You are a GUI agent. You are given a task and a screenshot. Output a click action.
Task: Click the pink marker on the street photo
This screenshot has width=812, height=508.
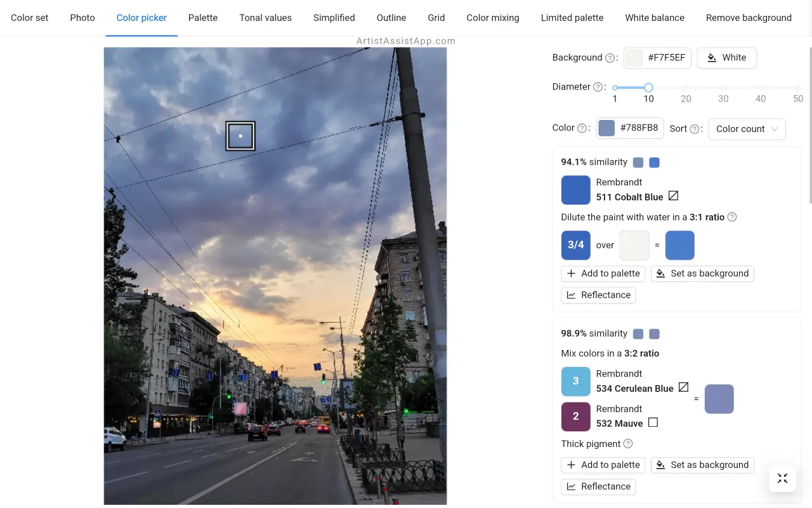[x=240, y=408]
